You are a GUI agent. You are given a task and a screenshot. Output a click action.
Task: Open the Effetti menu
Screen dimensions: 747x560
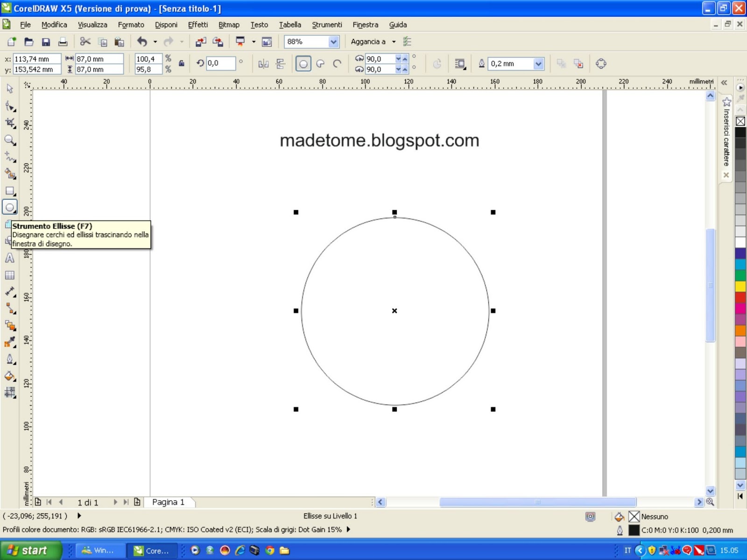tap(198, 25)
